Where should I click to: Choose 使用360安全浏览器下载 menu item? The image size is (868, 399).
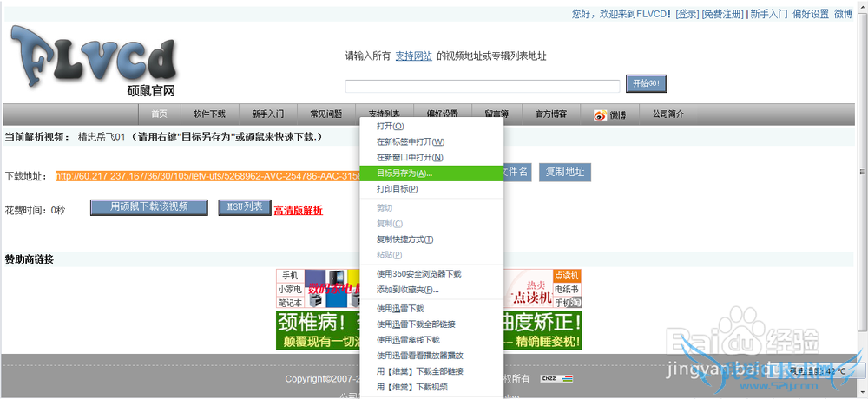click(431, 273)
